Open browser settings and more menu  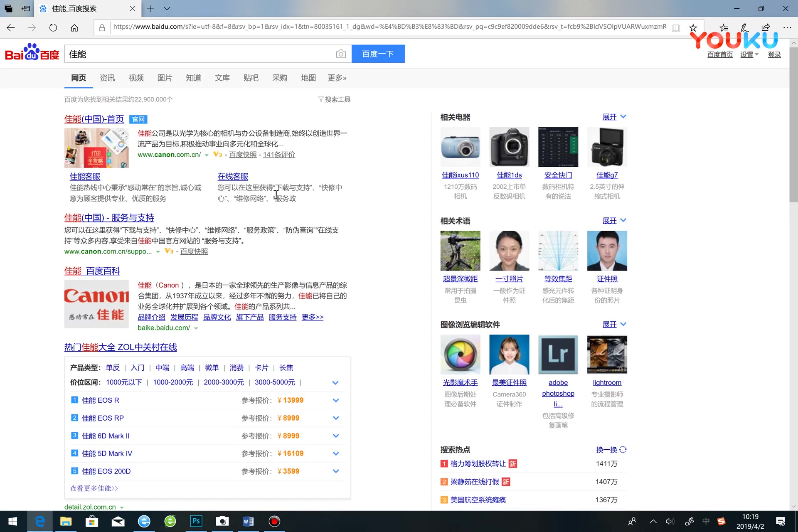tap(787, 27)
